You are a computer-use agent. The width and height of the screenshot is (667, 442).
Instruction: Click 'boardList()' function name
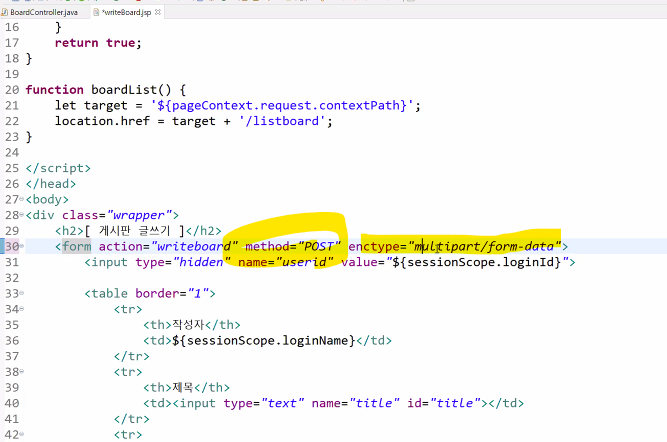click(x=131, y=90)
